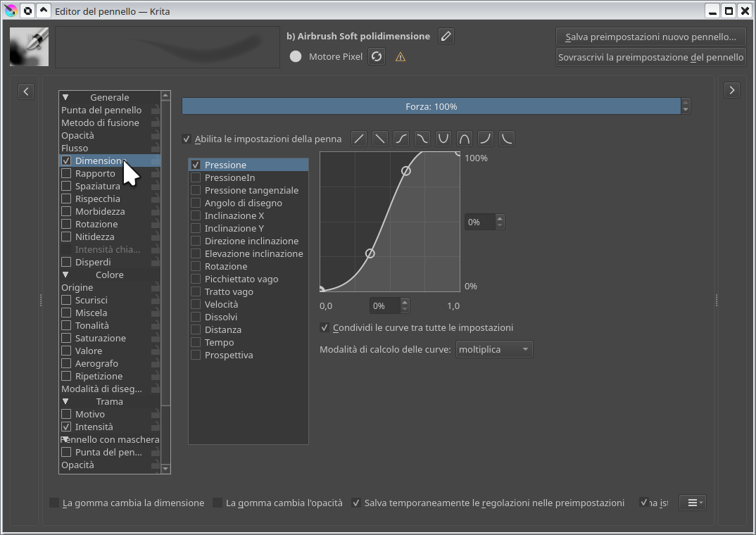Select the linear falling curve preset

point(380,139)
